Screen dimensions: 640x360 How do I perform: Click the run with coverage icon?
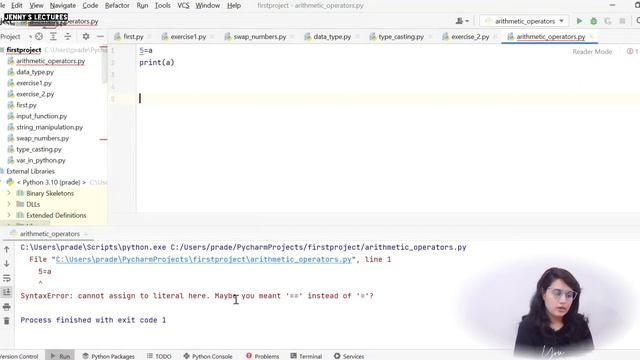click(608, 21)
